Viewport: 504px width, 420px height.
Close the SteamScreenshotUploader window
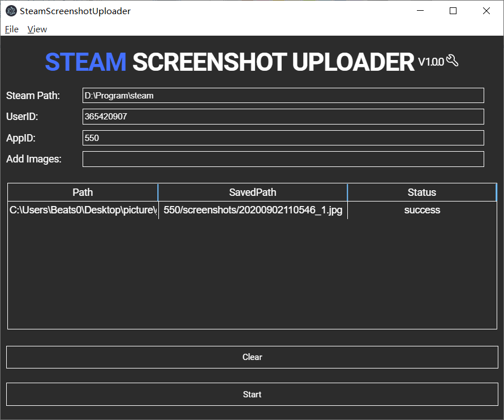(x=486, y=11)
